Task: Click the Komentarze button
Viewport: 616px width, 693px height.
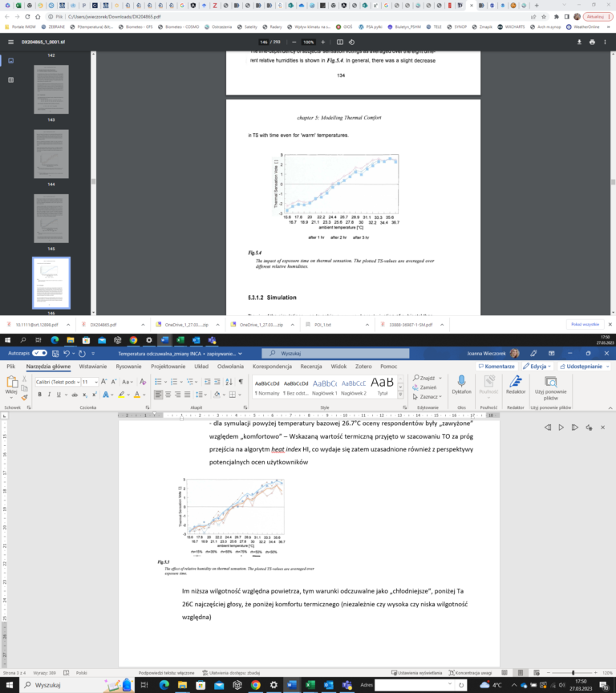Action: [x=496, y=367]
